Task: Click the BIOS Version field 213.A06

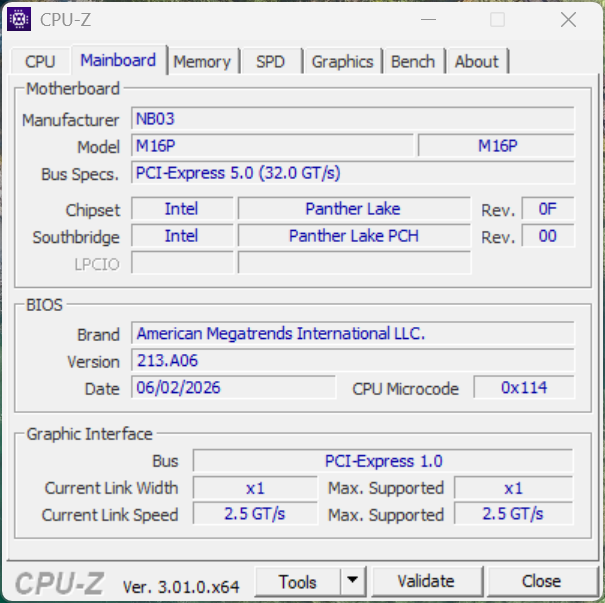Action: pos(353,360)
